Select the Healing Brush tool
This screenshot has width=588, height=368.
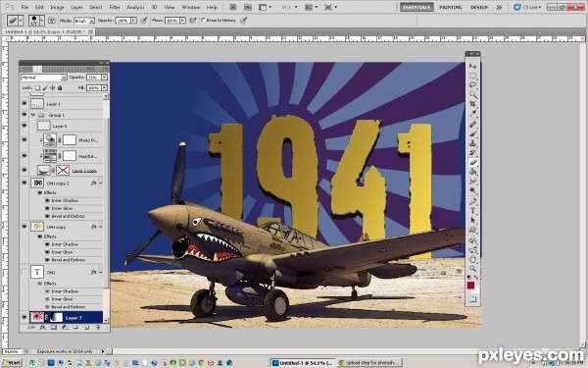(473, 125)
